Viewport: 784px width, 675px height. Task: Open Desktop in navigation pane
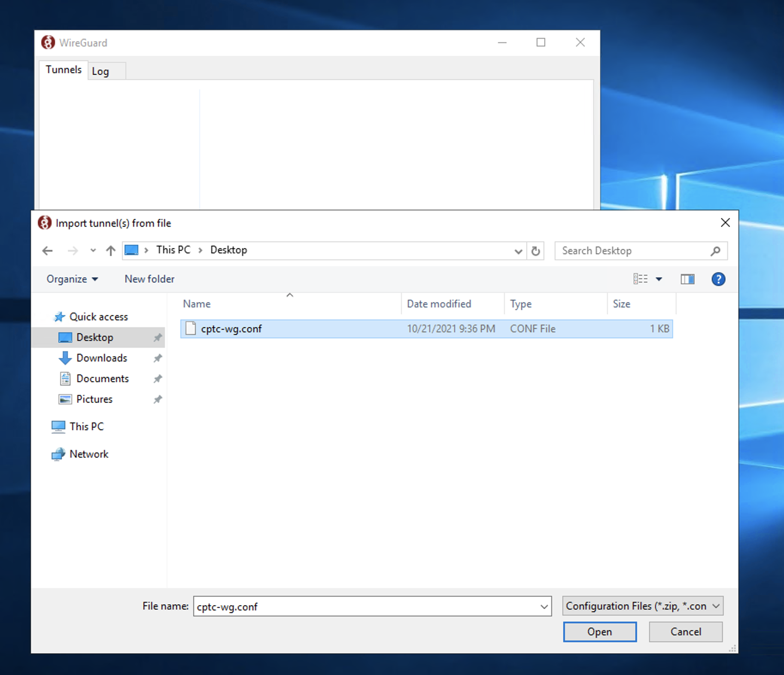pos(94,337)
